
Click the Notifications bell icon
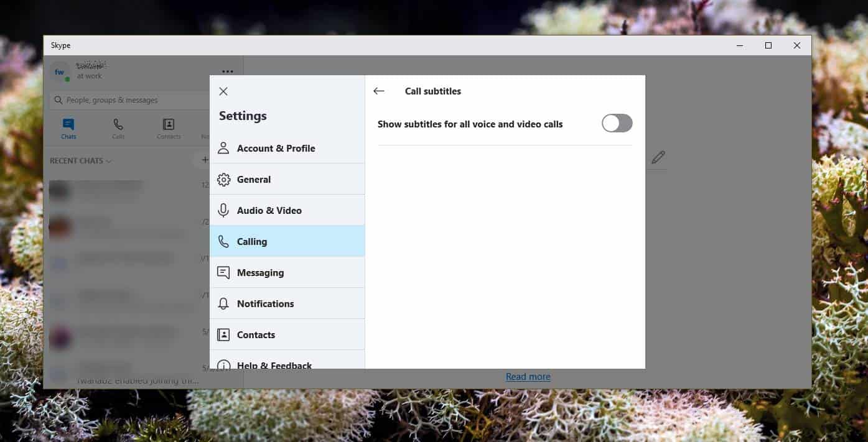click(223, 303)
